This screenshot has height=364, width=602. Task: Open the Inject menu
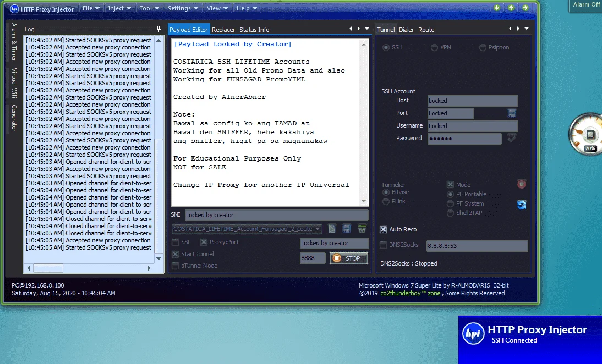tap(119, 8)
